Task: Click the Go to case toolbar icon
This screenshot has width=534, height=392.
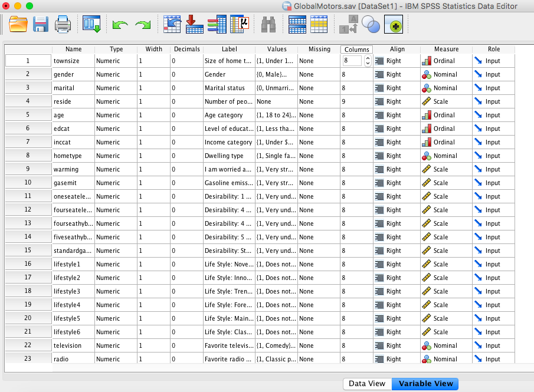Action: 172,24
